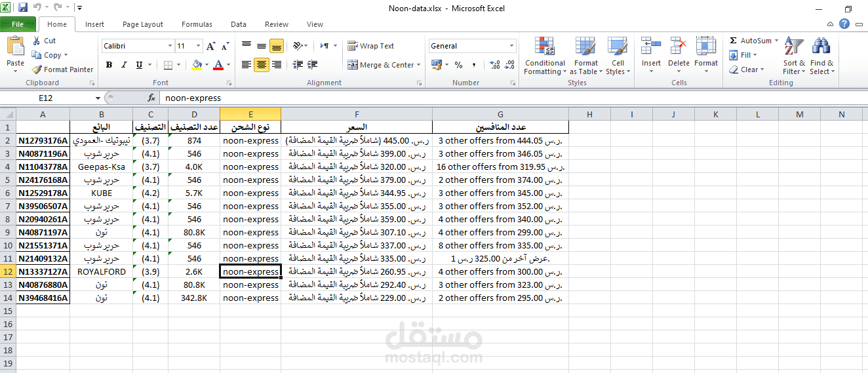Toggle Bold formatting
The height and width of the screenshot is (373, 868).
[109, 65]
